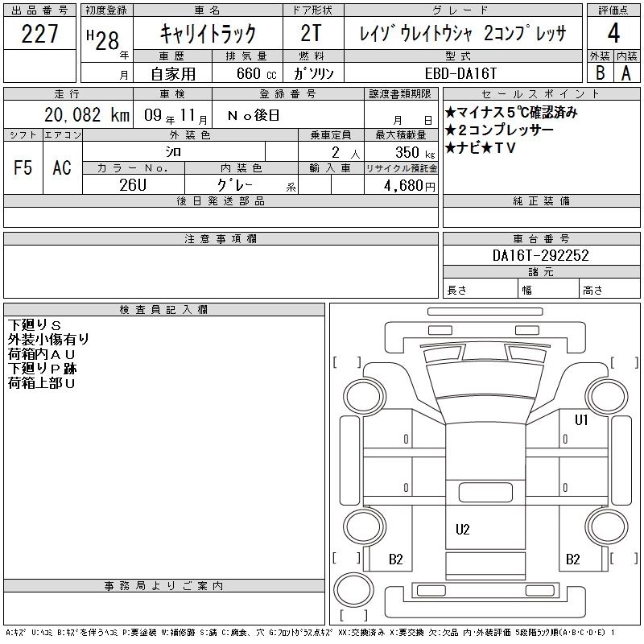Click the damage code legend at bottom
The image size is (644, 644).
310,633
